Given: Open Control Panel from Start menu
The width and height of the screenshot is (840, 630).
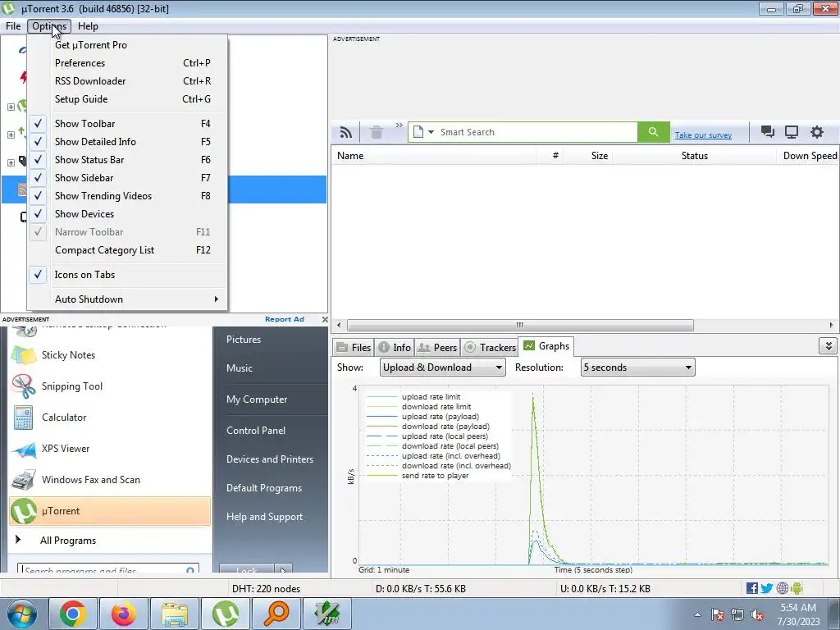Looking at the screenshot, I should click(256, 431).
